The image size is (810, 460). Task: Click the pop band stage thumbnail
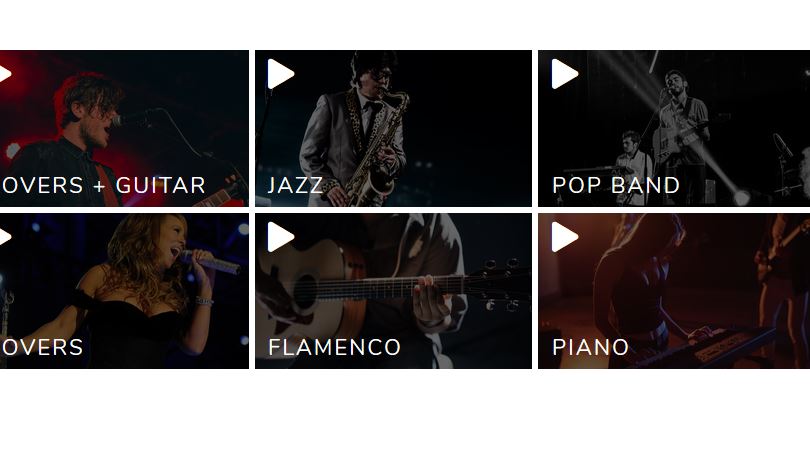point(674,128)
